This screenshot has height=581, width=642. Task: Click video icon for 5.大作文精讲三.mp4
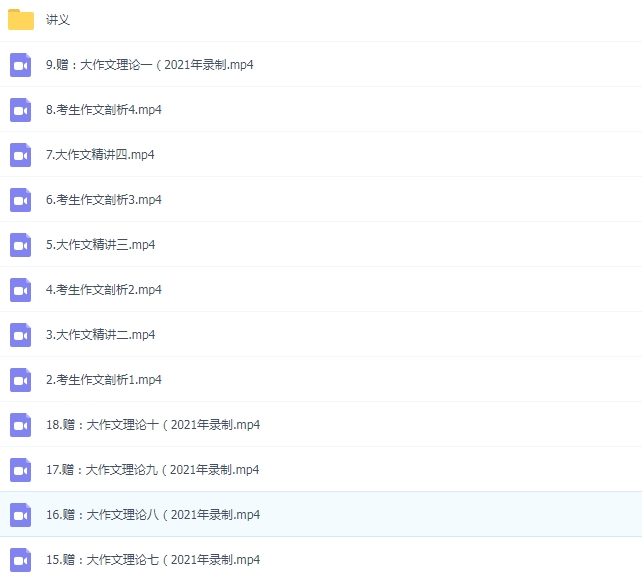coord(20,245)
